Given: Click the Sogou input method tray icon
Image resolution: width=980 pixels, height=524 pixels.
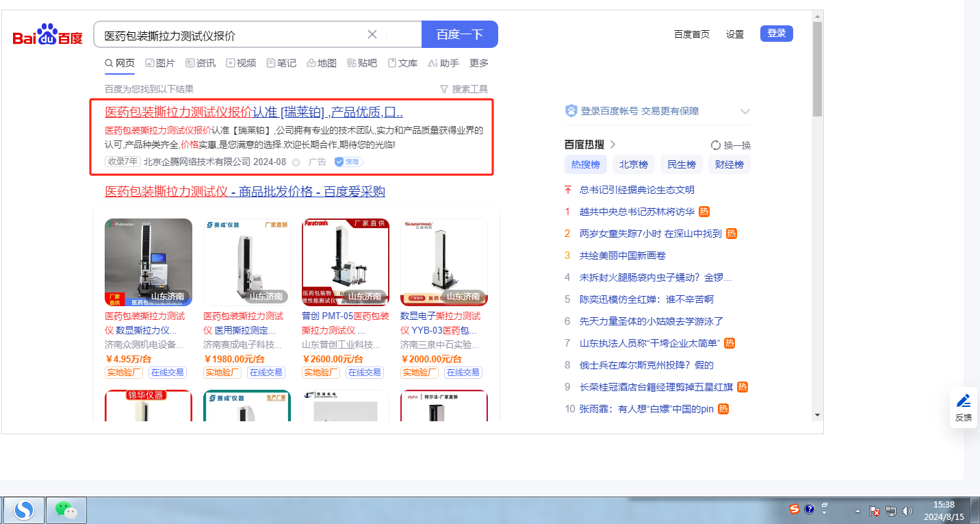Looking at the screenshot, I should click(795, 509).
